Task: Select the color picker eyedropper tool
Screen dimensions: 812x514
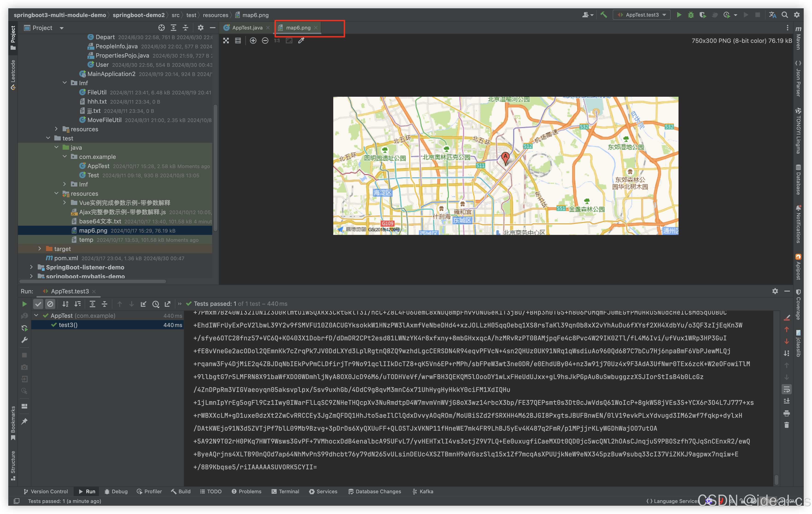Action: [x=301, y=41]
